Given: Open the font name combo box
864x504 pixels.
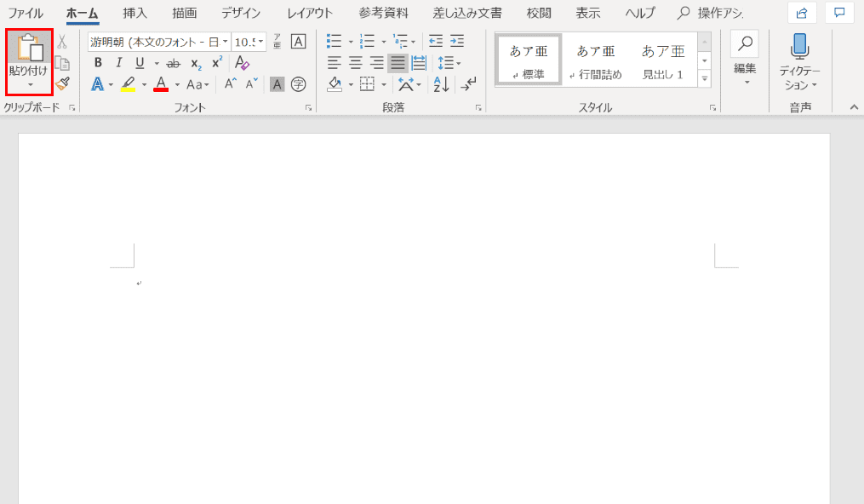Looking at the screenshot, I should [x=158, y=42].
